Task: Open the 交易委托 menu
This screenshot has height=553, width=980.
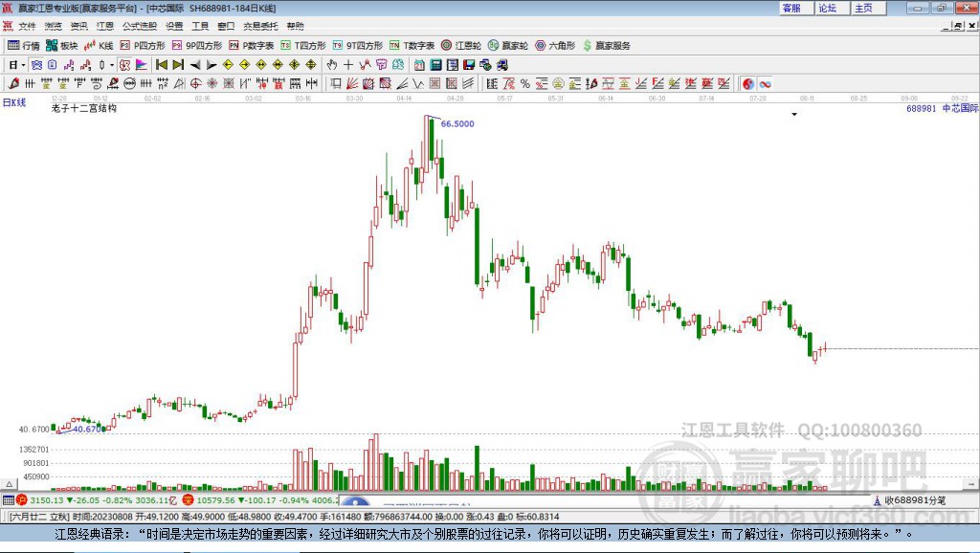Action: click(x=260, y=26)
